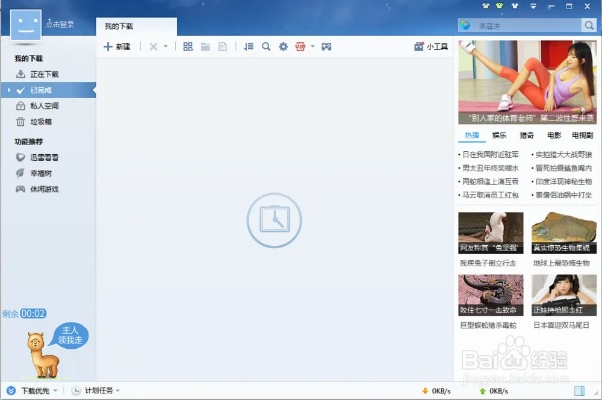Click the 巨型蜈蚣 caption link

(488, 325)
